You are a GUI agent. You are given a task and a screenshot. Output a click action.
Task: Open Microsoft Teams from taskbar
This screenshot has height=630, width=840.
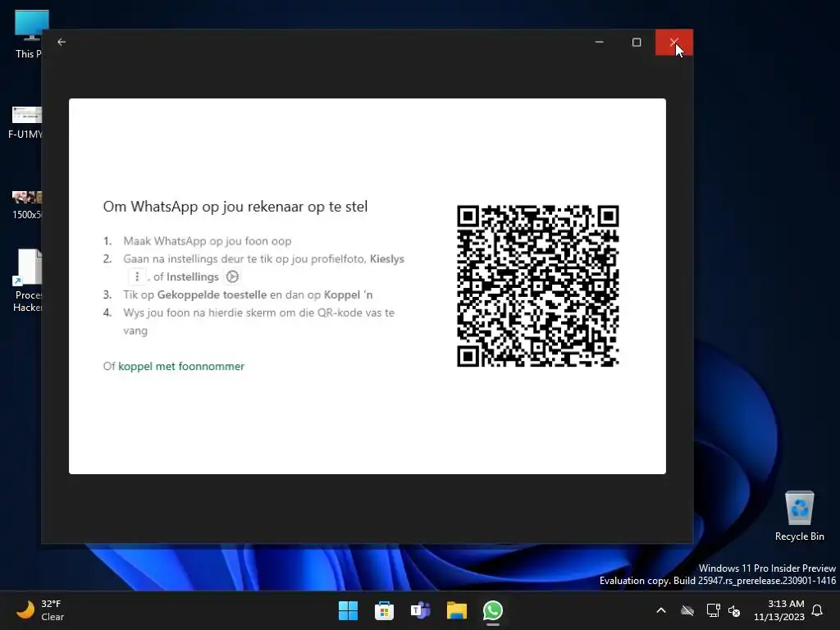(421, 610)
